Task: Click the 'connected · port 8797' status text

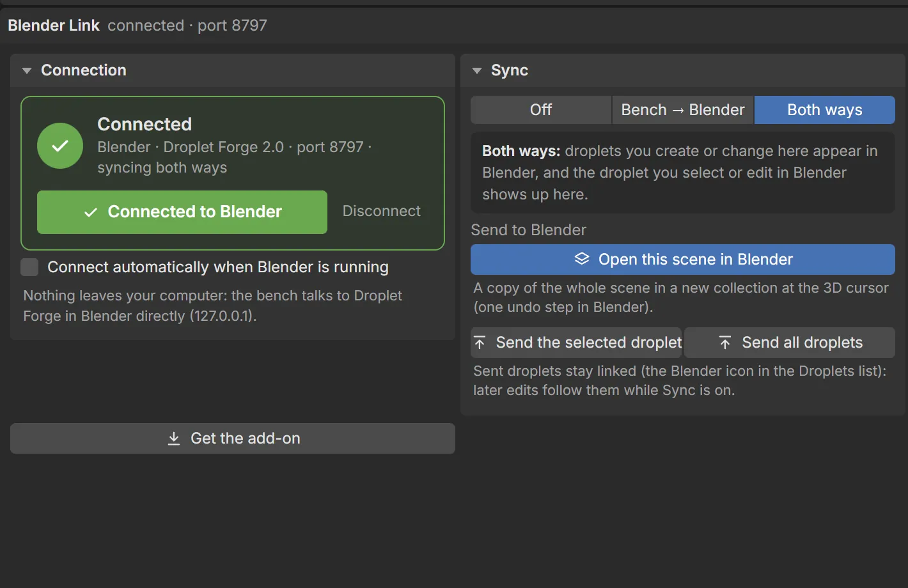Action: [x=187, y=26]
